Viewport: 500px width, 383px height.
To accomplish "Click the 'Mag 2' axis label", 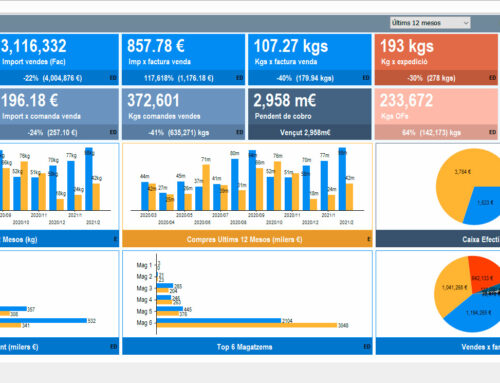I will click(x=144, y=276).
